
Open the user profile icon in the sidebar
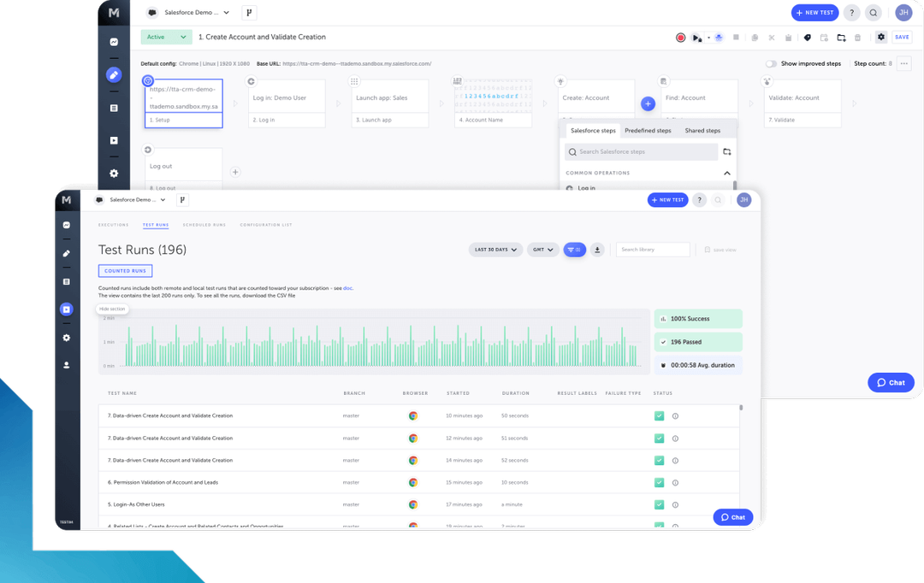point(66,365)
